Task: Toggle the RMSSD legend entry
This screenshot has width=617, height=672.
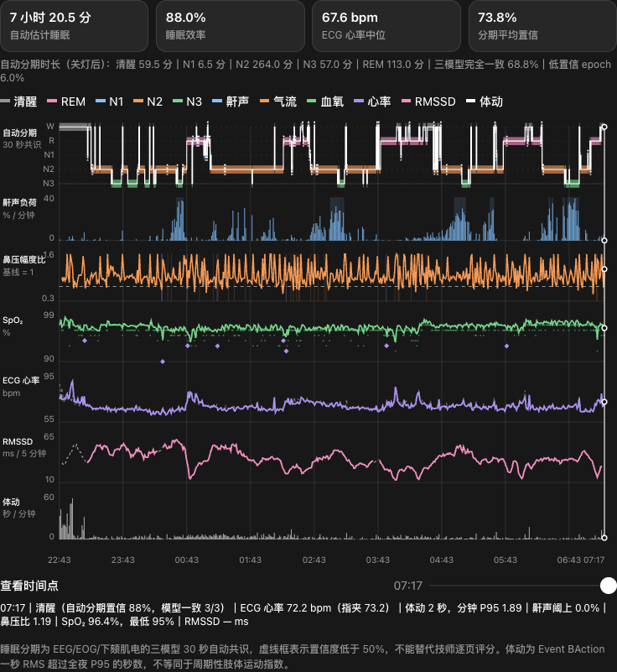Action: [x=428, y=102]
